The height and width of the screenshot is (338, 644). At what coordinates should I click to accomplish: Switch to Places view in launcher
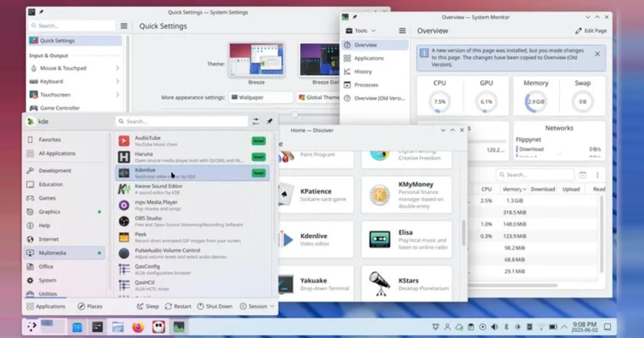pos(90,306)
